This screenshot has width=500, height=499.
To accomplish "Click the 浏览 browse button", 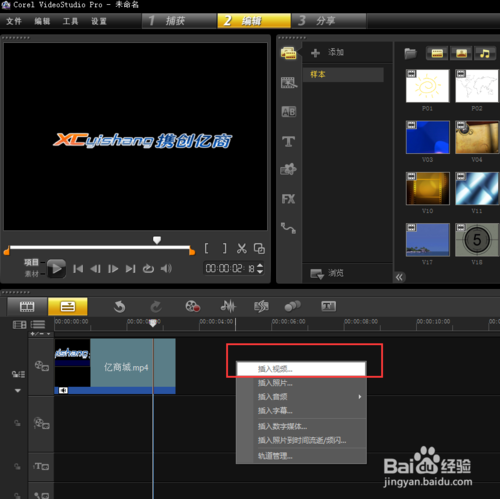I will [327, 273].
